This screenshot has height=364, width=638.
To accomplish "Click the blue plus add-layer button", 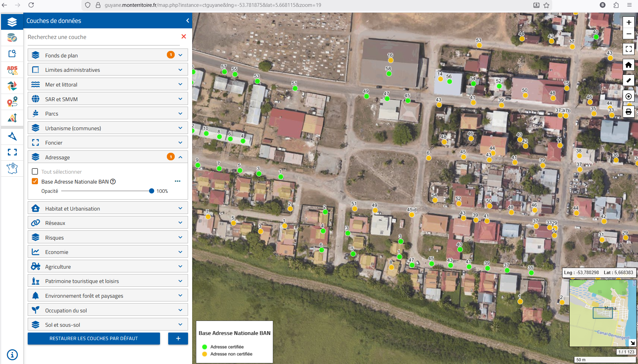I will 178,338.
